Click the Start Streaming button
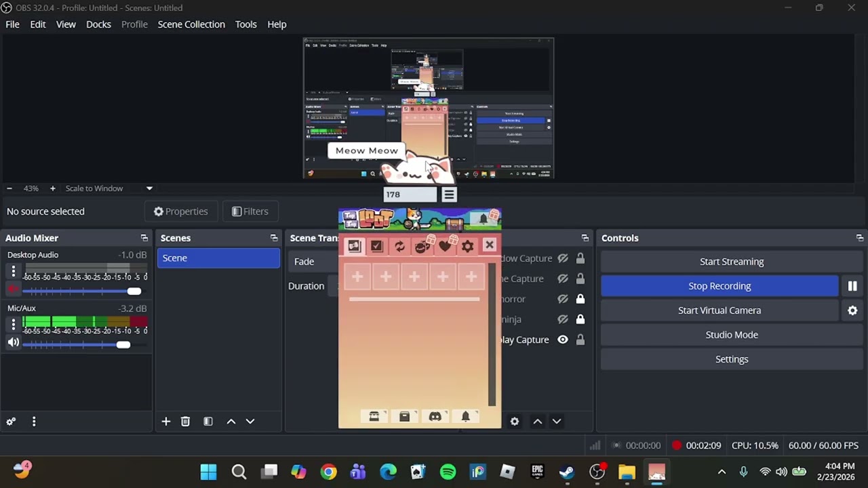This screenshot has width=868, height=488. (x=731, y=262)
